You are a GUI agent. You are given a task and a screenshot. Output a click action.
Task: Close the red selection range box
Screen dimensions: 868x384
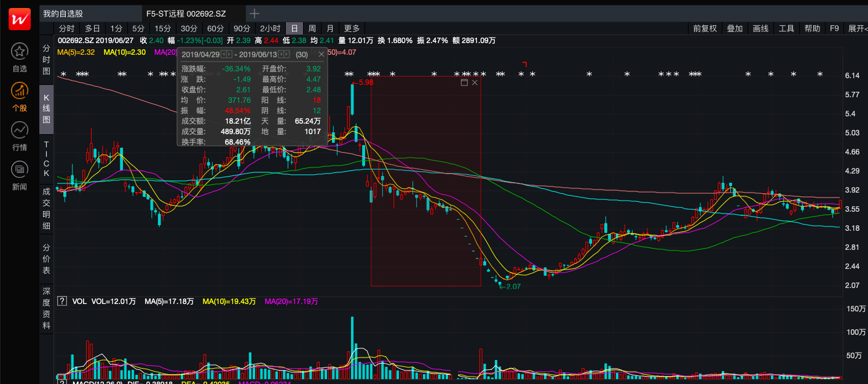[x=475, y=82]
